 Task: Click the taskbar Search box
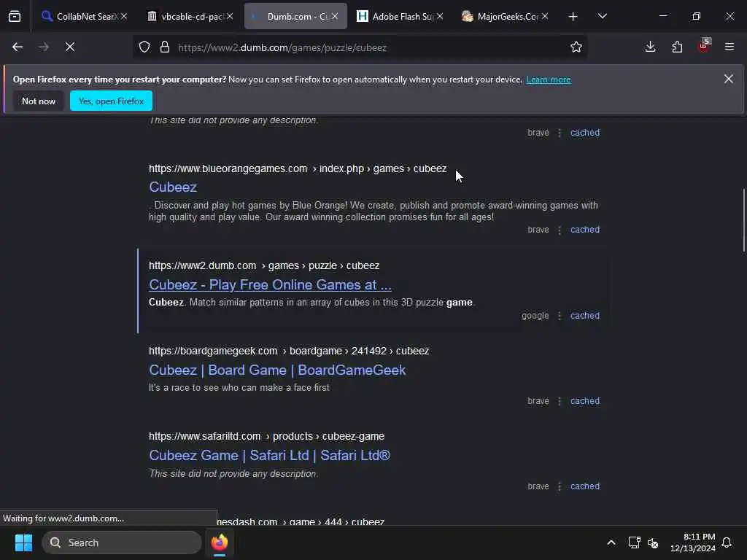(x=122, y=542)
